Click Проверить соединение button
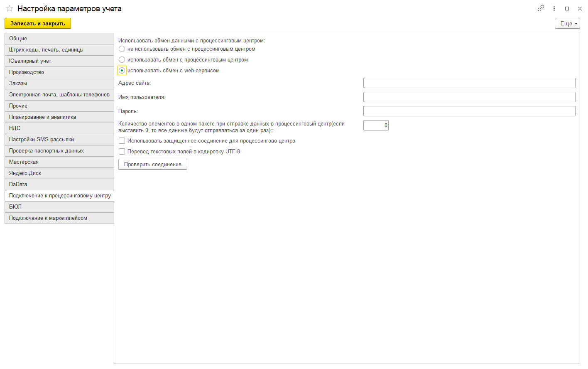This screenshot has height=369, width=588. [x=153, y=164]
